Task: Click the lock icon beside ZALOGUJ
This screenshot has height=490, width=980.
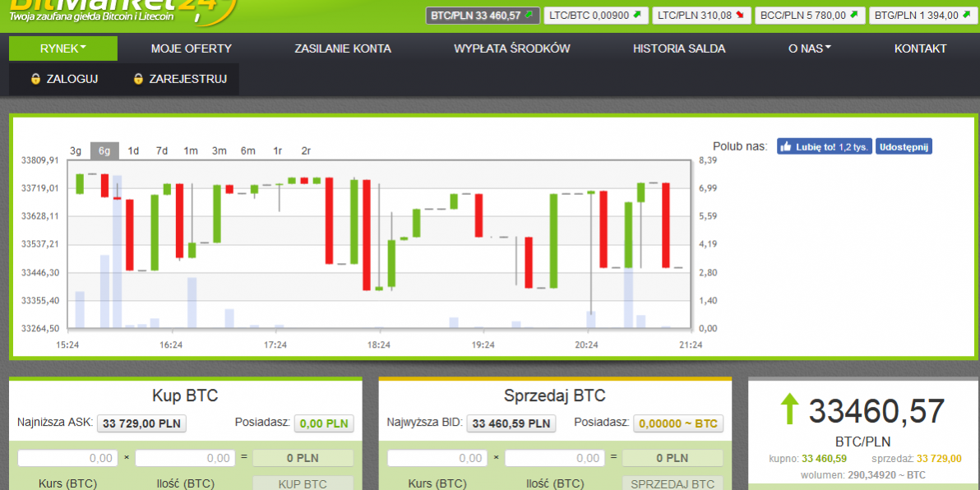Action: 35,80
